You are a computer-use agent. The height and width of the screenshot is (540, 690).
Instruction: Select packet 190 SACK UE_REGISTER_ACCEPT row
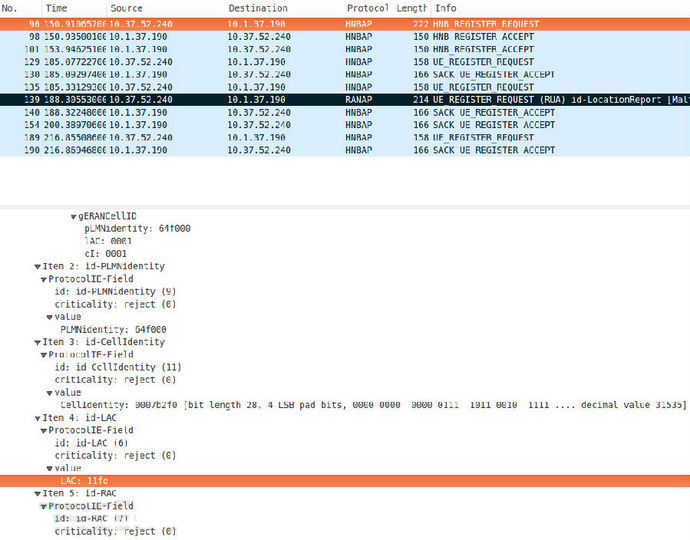[x=345, y=150]
